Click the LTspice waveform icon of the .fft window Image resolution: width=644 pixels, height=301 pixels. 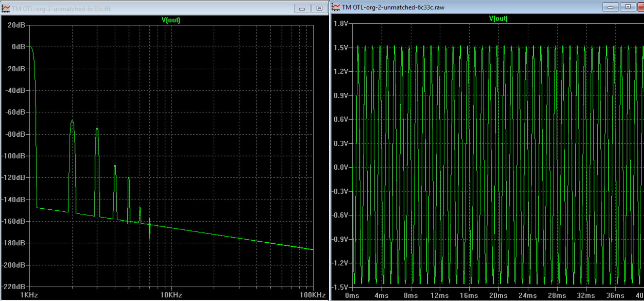click(x=6, y=9)
